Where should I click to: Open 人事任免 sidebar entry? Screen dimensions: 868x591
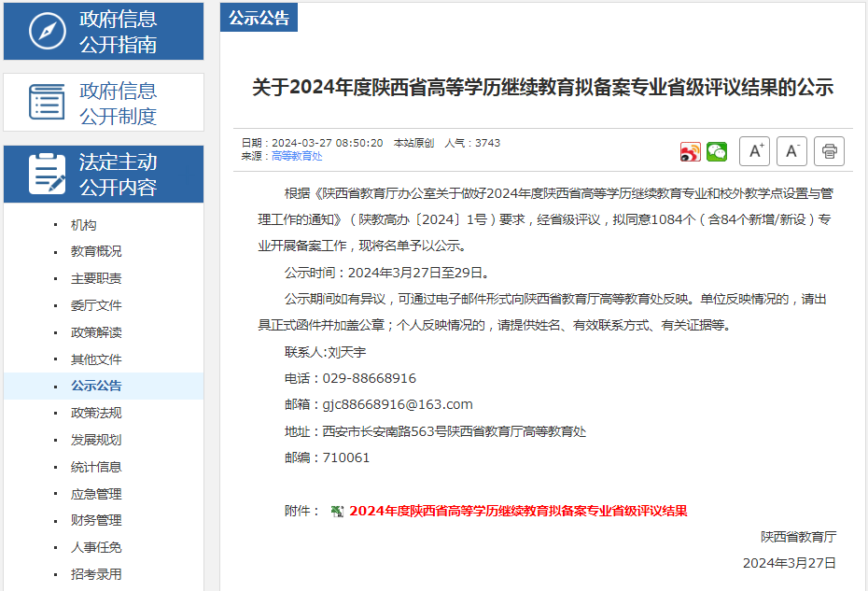[x=96, y=547]
